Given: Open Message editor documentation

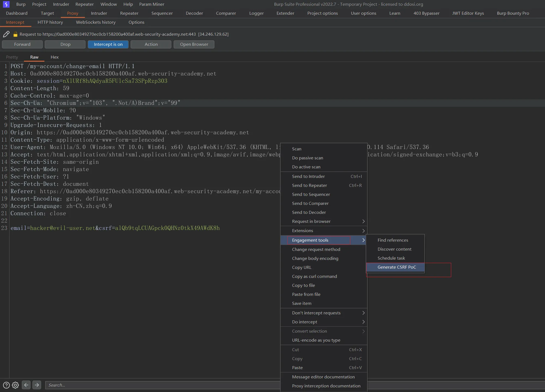Looking at the screenshot, I should click(324, 377).
